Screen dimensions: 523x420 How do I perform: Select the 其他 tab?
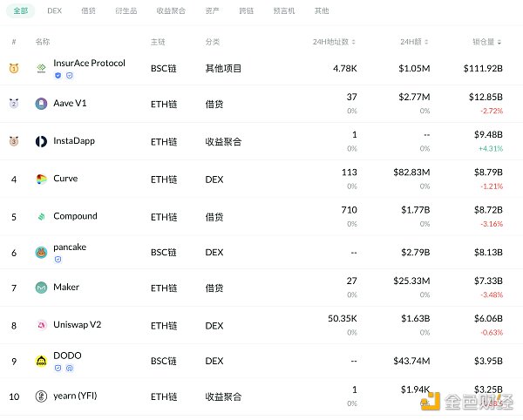[x=322, y=10]
